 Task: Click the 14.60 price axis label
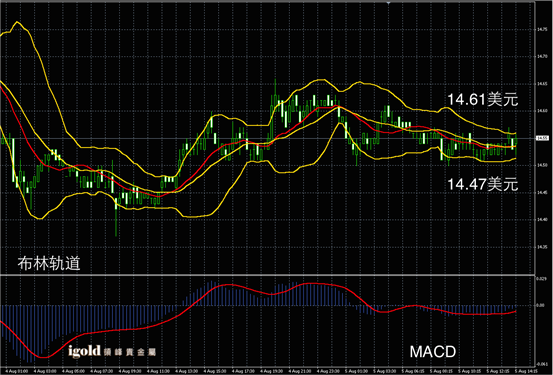542,111
